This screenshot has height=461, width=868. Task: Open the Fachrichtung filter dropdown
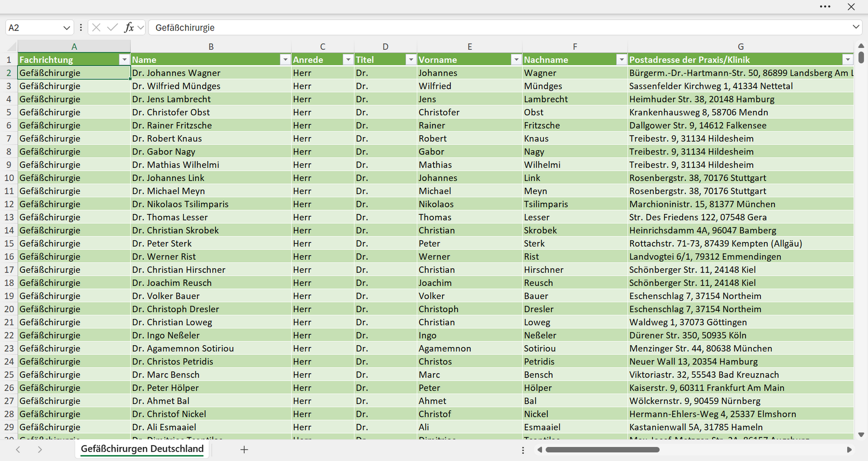124,59
